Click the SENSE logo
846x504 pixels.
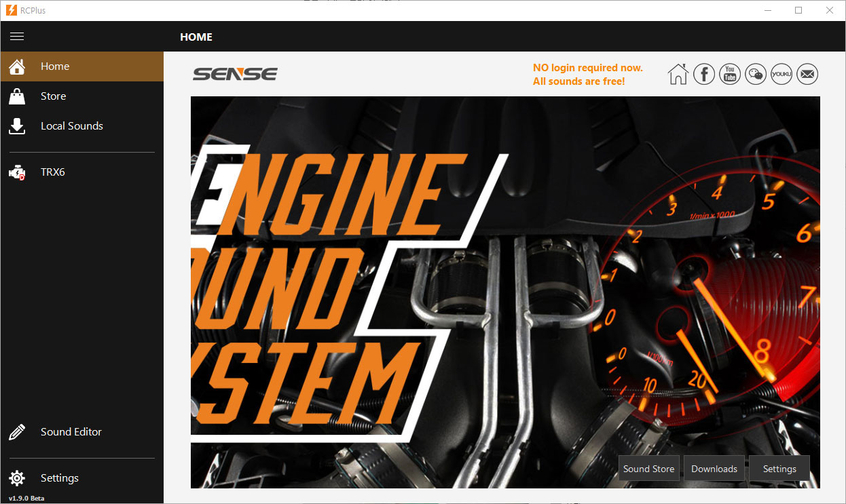pos(235,74)
